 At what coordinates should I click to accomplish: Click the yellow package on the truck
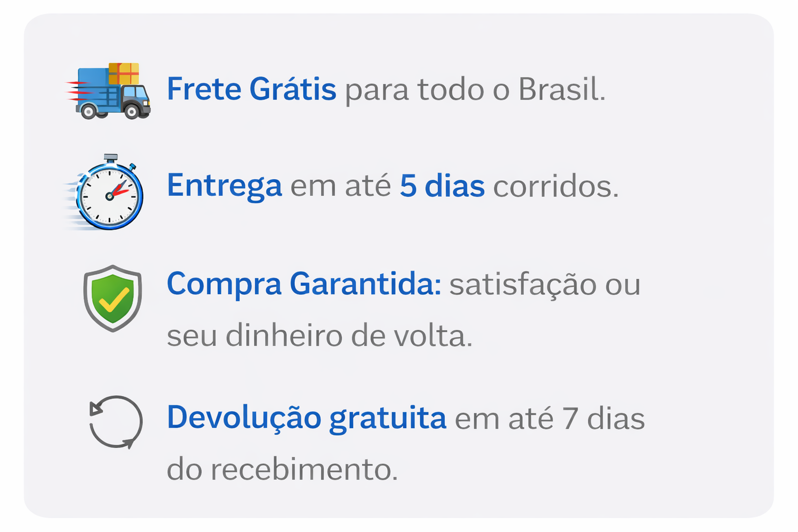[x=123, y=74]
